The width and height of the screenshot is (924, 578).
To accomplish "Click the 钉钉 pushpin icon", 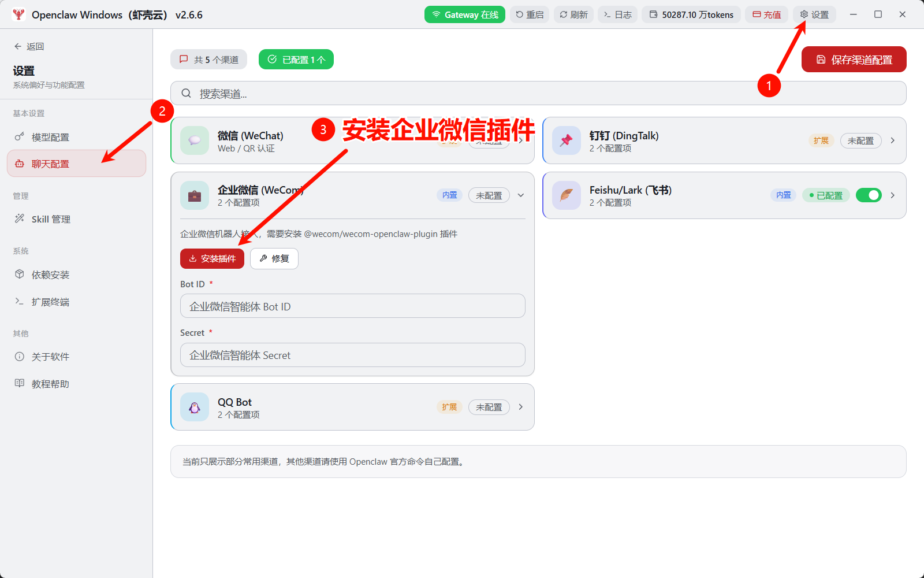I will click(567, 140).
